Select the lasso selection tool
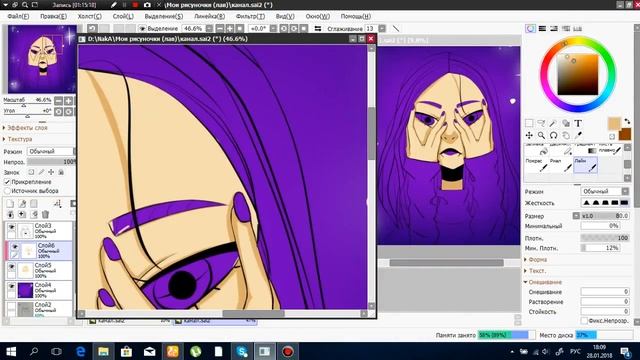The height and width of the screenshot is (360, 640). [541, 123]
